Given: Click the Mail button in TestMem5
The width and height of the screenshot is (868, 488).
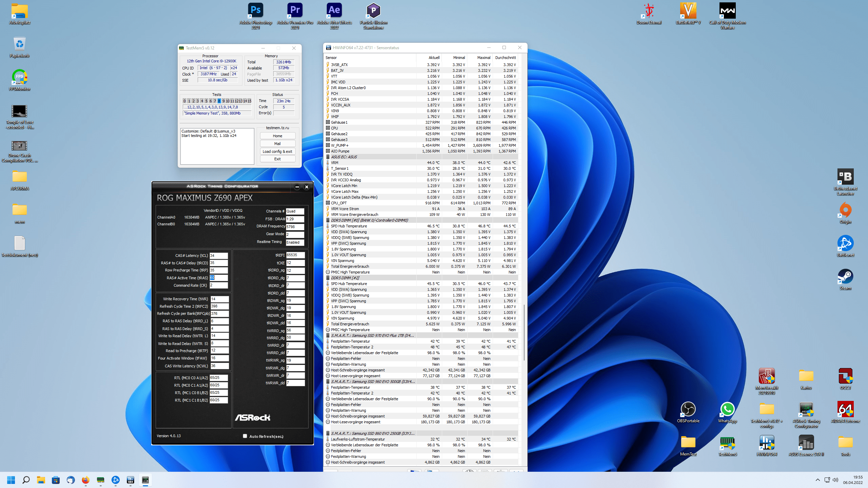Looking at the screenshot, I should [x=277, y=144].
